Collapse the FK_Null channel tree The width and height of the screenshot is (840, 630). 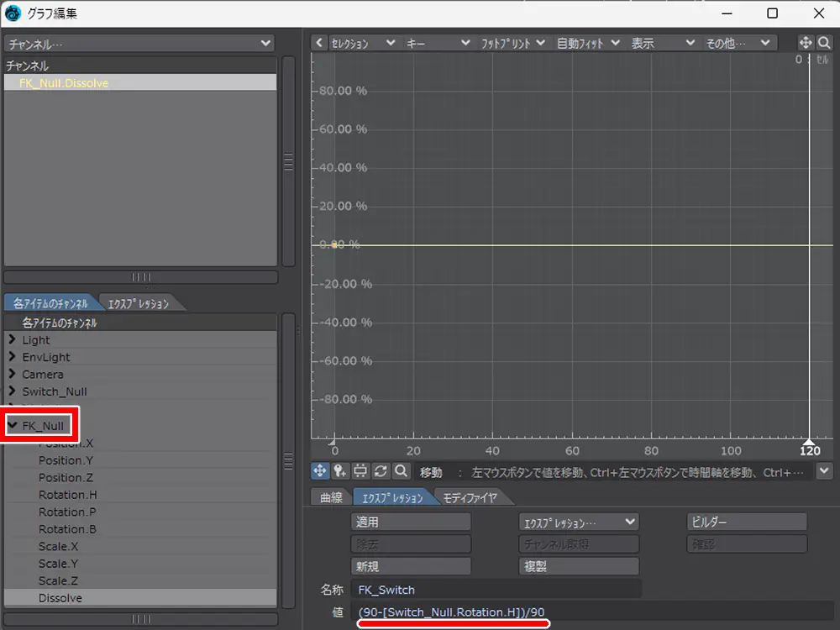tap(13, 426)
